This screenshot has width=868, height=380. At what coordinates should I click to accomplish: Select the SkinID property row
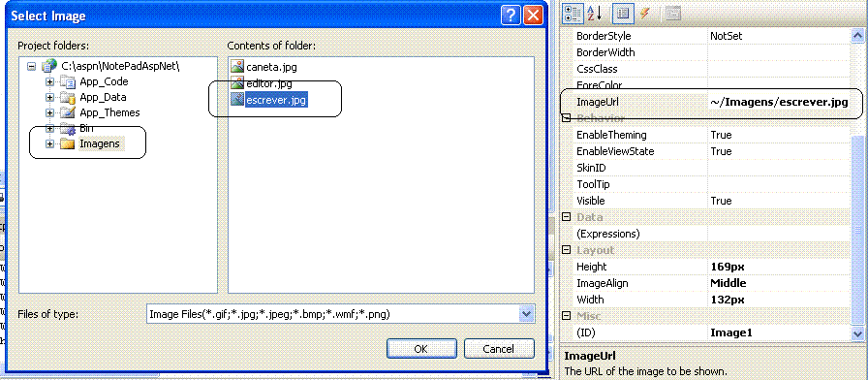711,168
